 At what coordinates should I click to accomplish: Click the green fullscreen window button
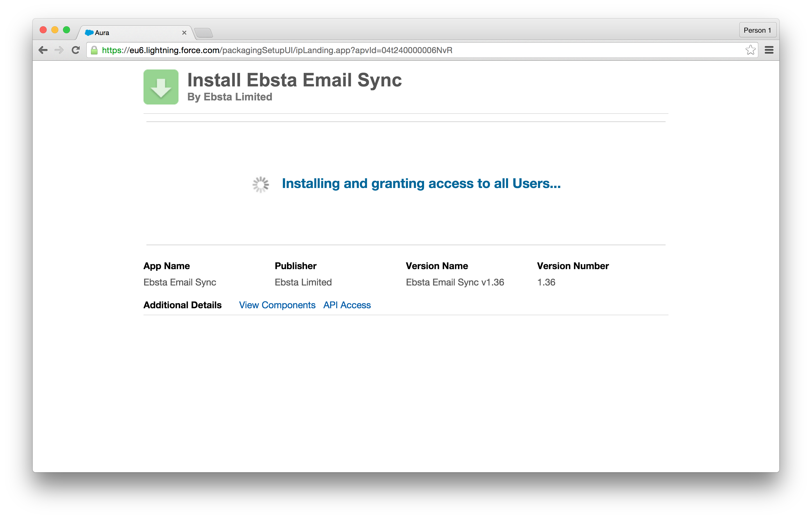click(x=66, y=30)
